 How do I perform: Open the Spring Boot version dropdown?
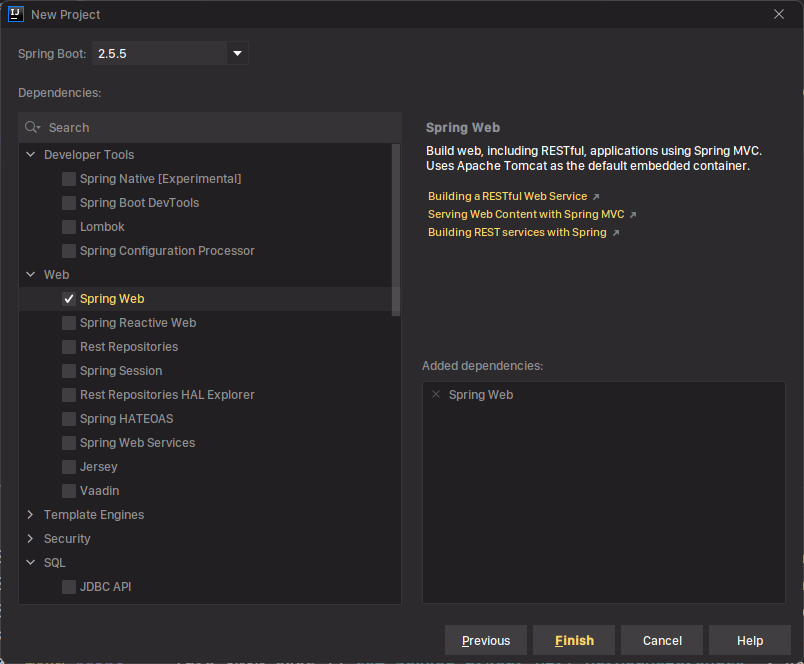click(237, 53)
